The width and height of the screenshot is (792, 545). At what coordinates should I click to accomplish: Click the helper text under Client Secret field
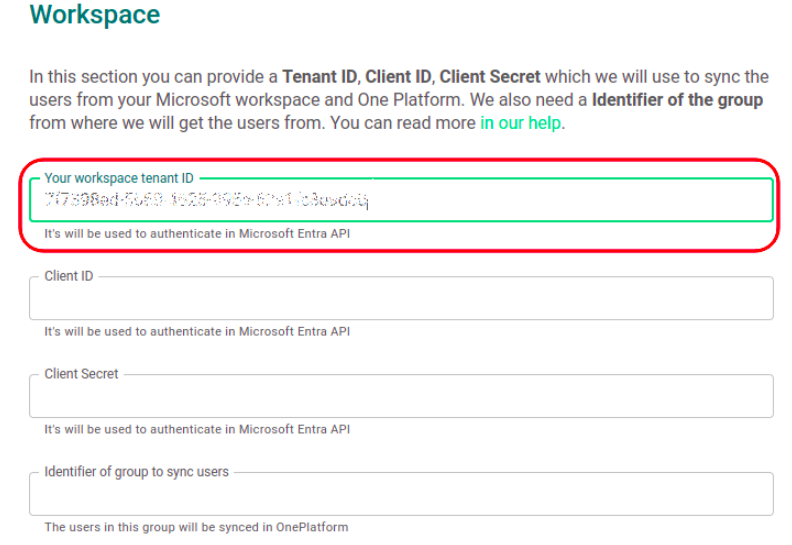[196, 429]
